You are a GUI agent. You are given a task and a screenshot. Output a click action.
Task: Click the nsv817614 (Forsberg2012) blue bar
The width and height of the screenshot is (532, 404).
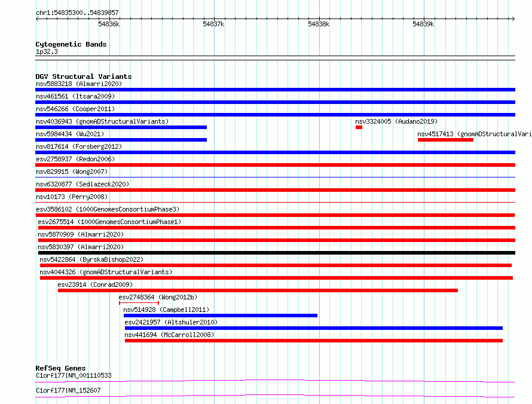275,152
